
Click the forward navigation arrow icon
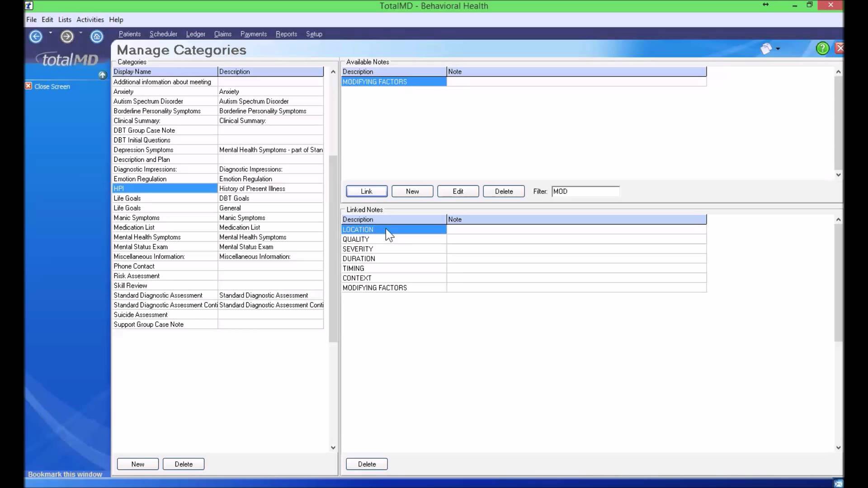(66, 37)
